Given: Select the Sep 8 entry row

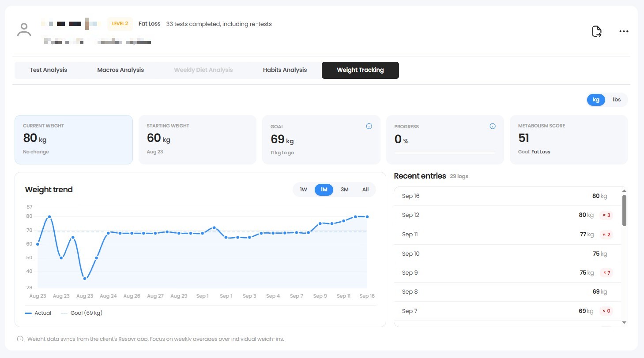Looking at the screenshot, I should pos(508,292).
